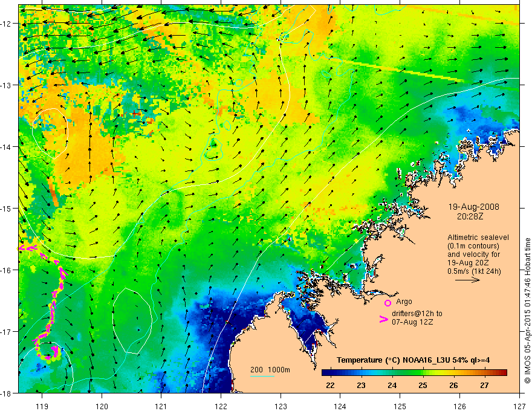
Task: Click the longitude axis label 123
Action: point(281,406)
